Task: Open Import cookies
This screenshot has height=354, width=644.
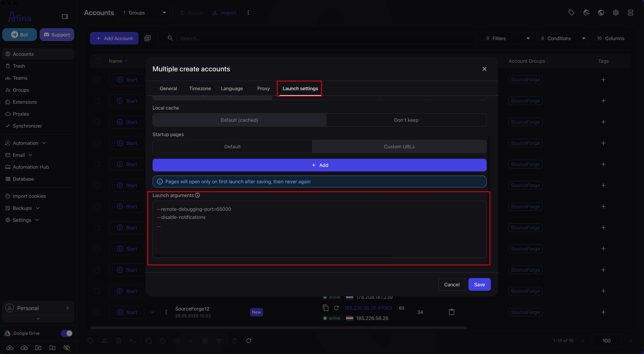Action: click(x=38, y=196)
